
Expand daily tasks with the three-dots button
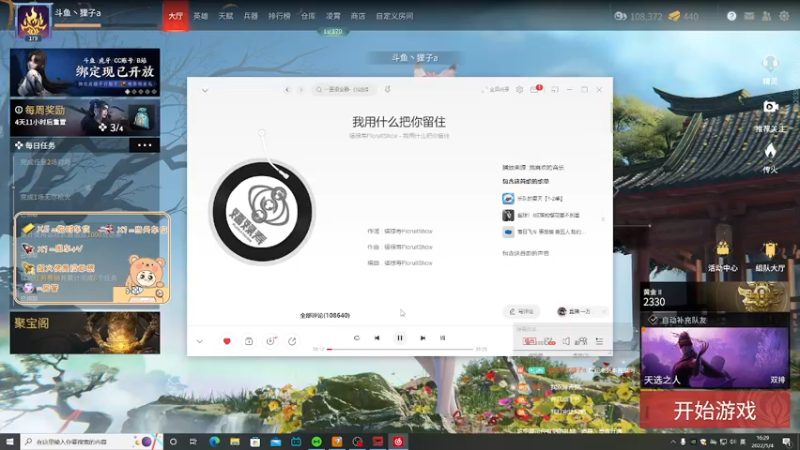tap(144, 145)
